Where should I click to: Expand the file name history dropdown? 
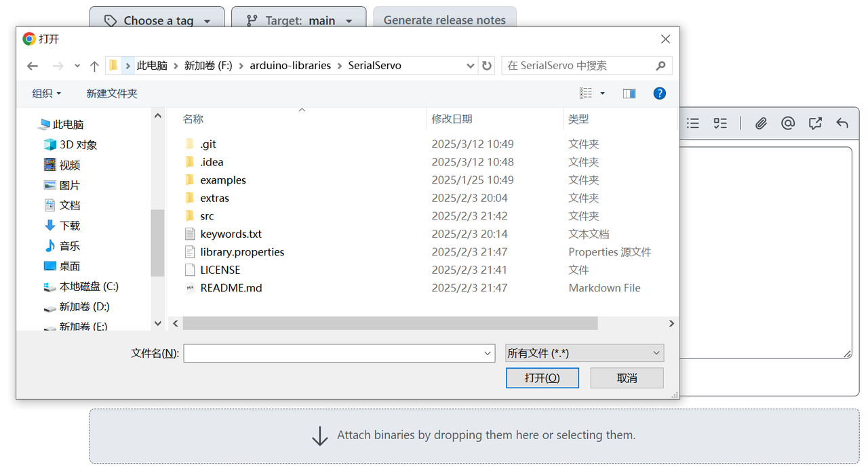pos(488,353)
